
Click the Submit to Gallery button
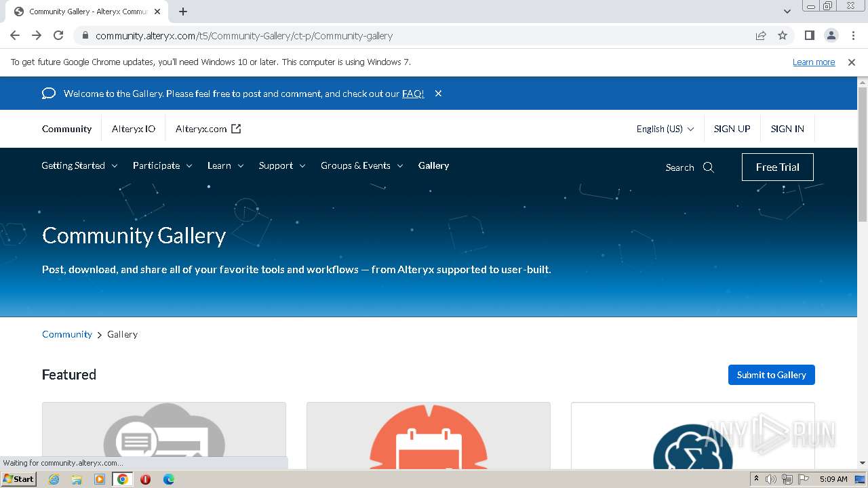[x=772, y=375]
